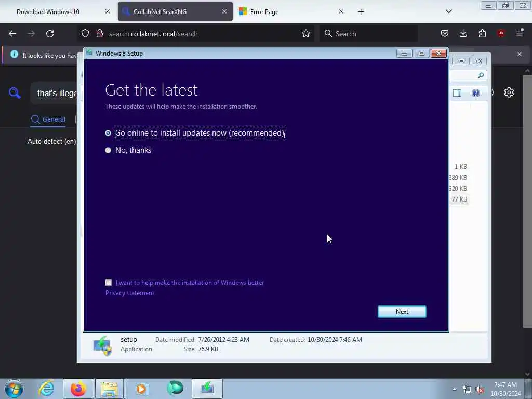The width and height of the screenshot is (532, 399).
Task: Open Windows Explorer folder on the taskbar
Action: [109, 389]
